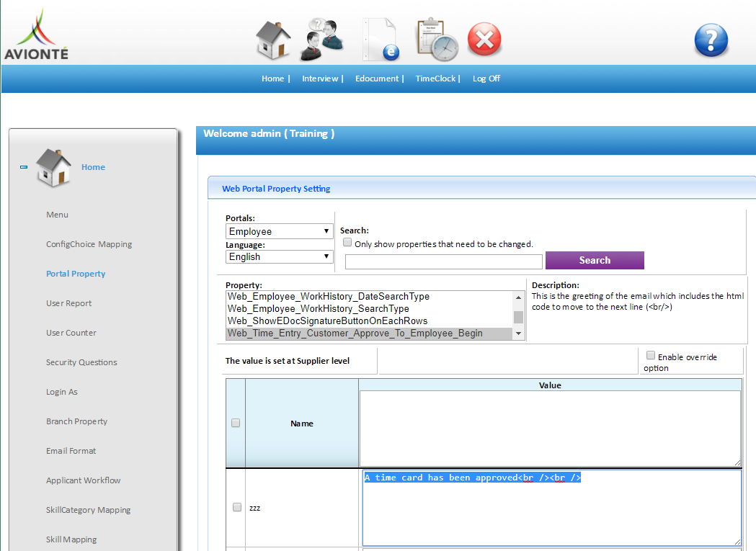Open Skill Mapping in sidebar
This screenshot has width=756, height=551.
71,539
